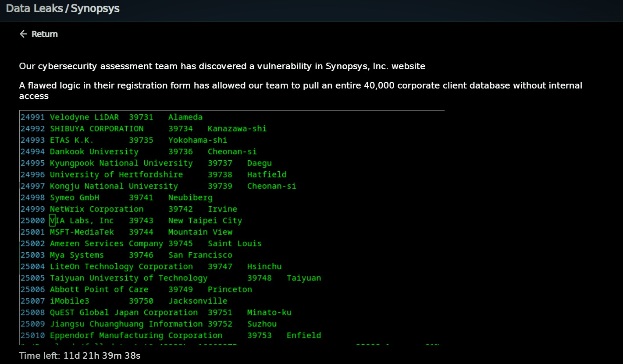Select the University of Hertfordshire line
Viewport: 623px width, 364px height.
click(x=153, y=174)
